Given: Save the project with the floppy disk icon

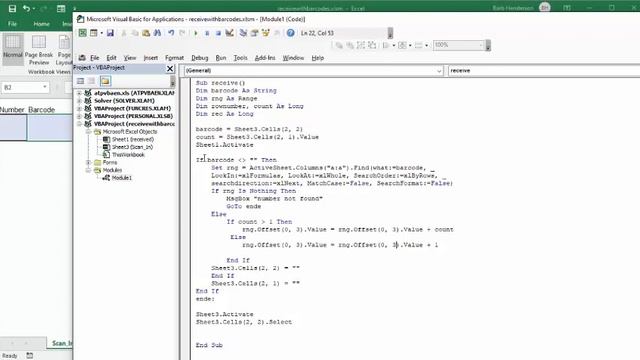Looking at the screenshot, I should (110, 33).
